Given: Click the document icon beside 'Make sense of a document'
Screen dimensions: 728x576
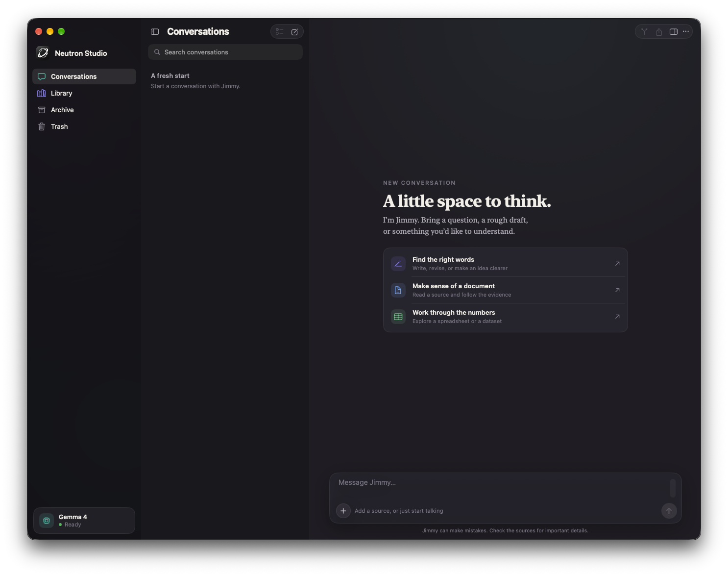Looking at the screenshot, I should [x=398, y=290].
